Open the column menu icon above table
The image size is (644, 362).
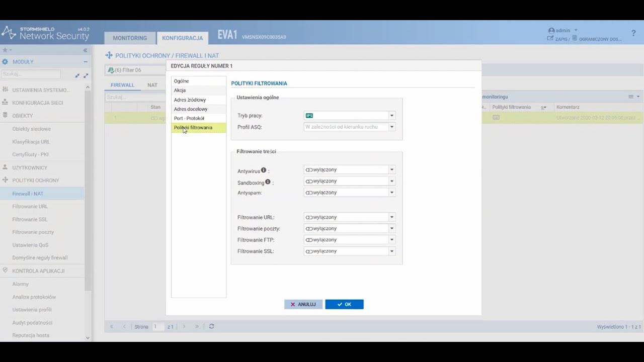pos(633,97)
